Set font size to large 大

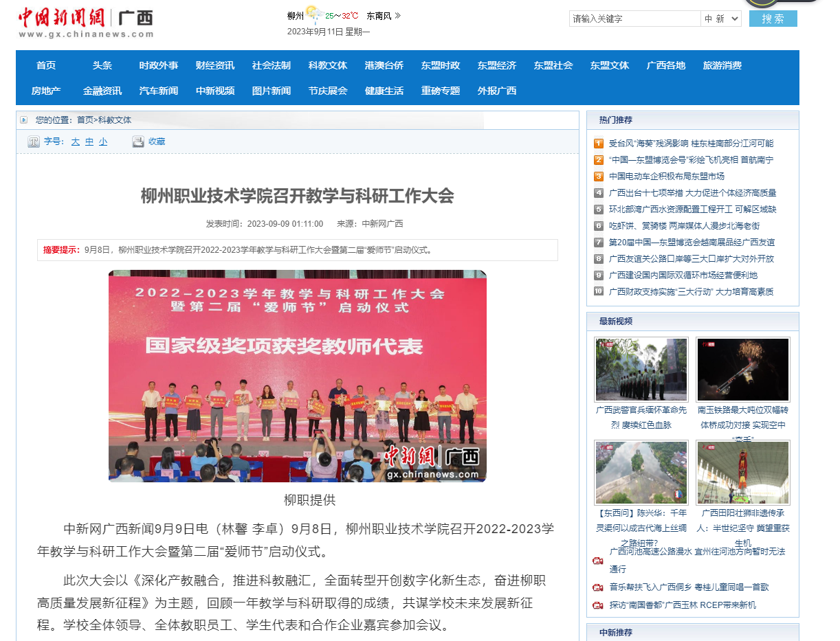(76, 142)
